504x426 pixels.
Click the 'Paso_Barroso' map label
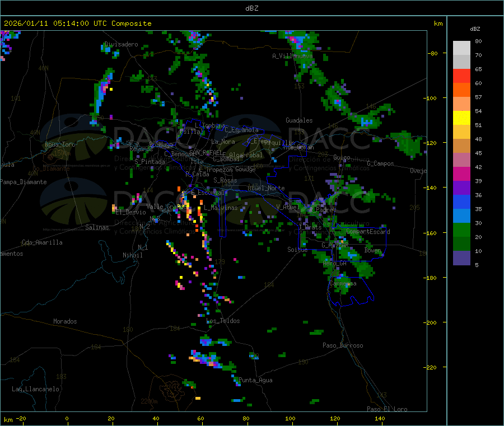343,346
